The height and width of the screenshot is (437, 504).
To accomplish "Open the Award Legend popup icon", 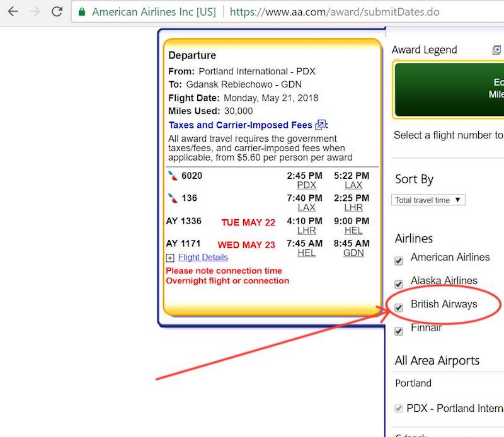I will coord(496,50).
